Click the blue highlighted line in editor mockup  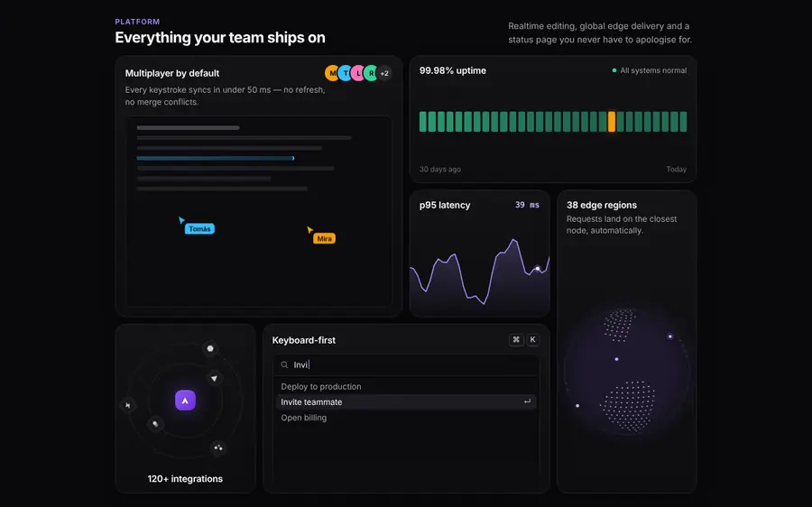(216, 158)
